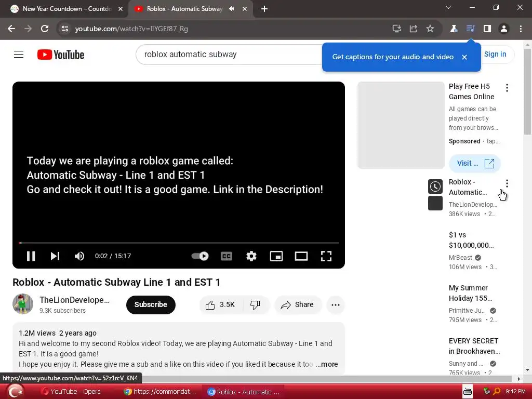Switch to commondat... Chrome taskbar window

pos(161,392)
